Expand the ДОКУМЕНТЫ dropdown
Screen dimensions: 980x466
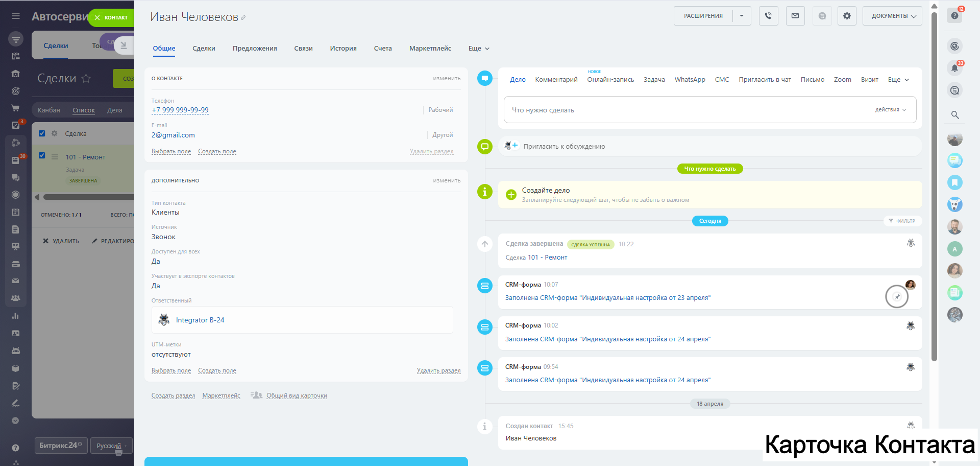[x=892, y=16]
